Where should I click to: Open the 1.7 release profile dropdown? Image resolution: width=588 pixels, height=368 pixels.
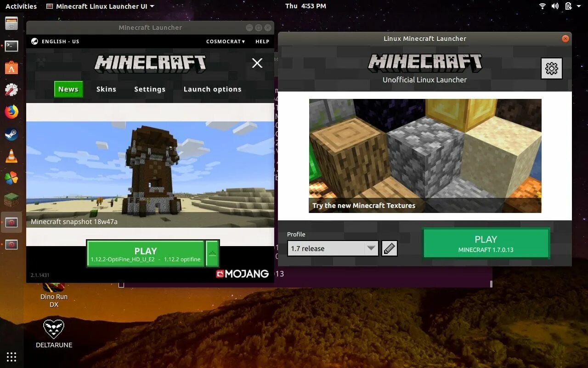[x=333, y=248]
